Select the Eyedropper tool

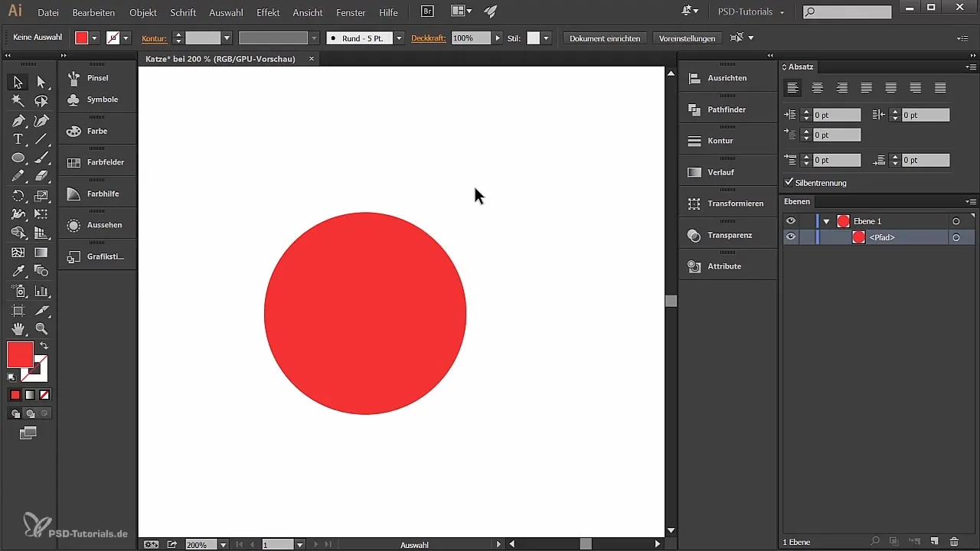tap(18, 272)
